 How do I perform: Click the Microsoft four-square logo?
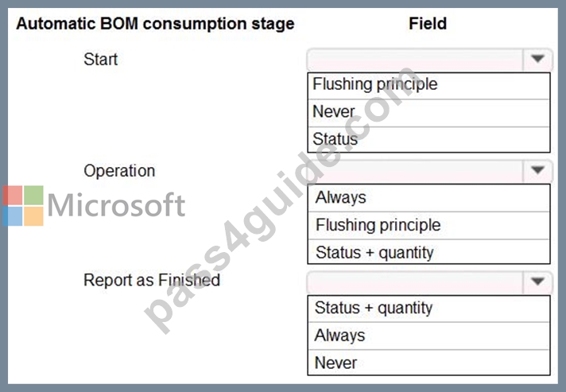point(23,206)
